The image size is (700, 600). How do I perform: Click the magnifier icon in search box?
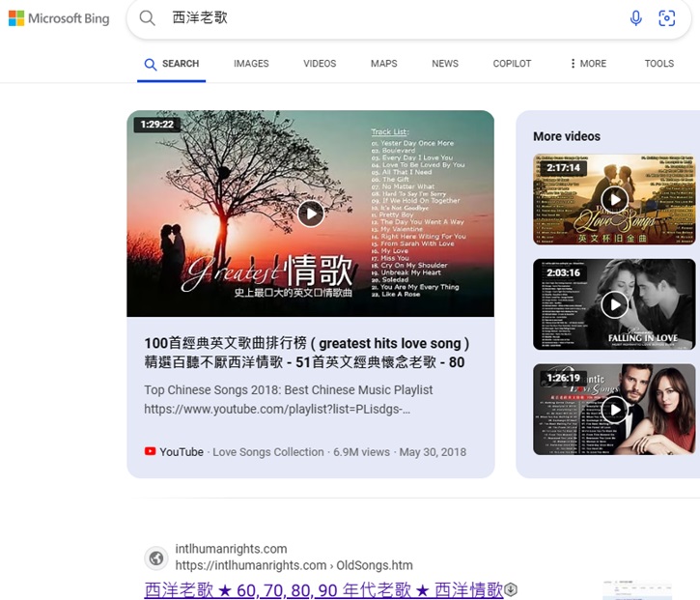point(147,18)
